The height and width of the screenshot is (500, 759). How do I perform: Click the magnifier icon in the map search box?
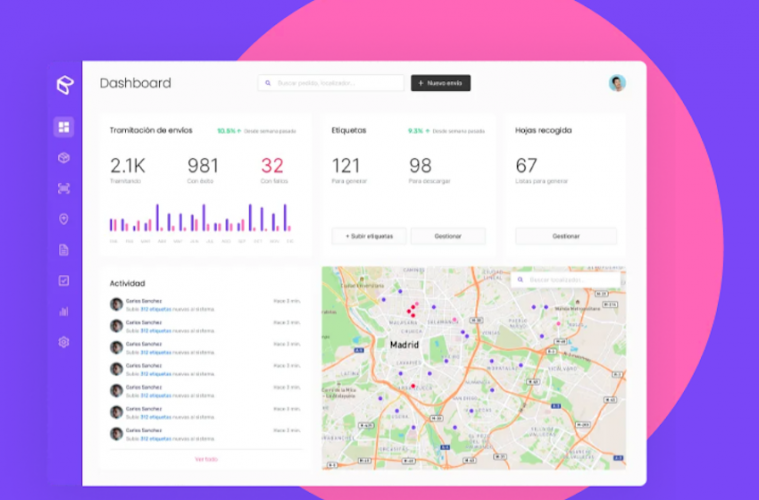pyautogui.click(x=520, y=280)
